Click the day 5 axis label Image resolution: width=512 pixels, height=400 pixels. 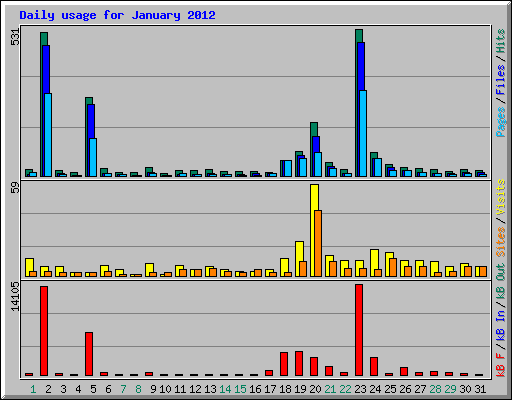[93, 389]
